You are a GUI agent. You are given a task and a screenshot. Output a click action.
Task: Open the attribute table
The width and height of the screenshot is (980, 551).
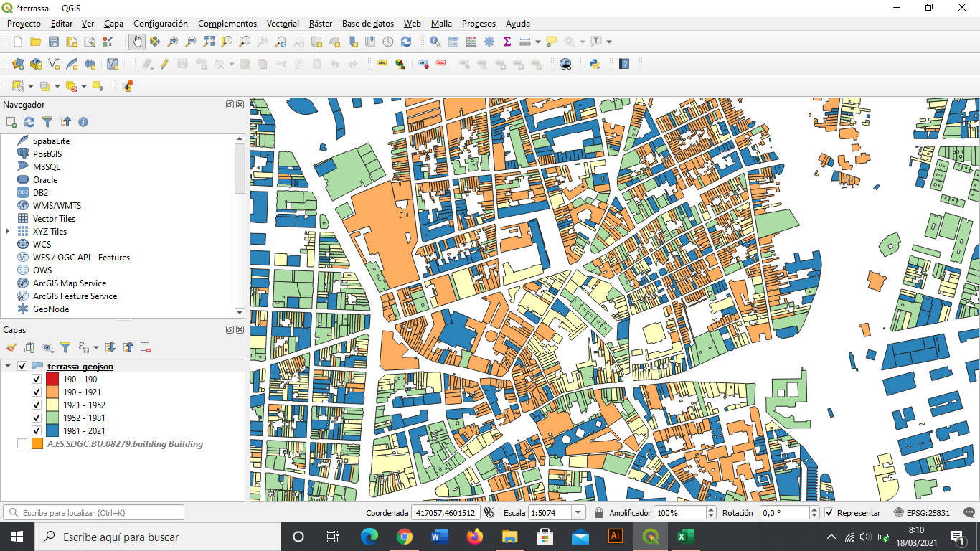[x=453, y=42]
